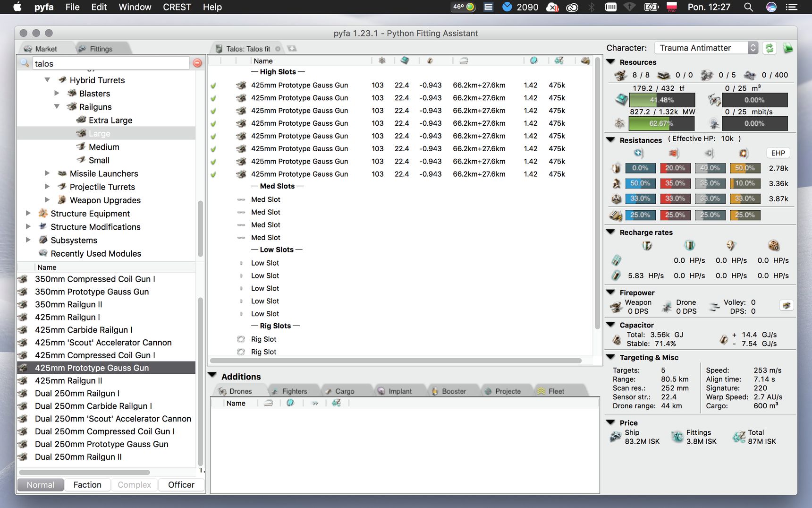Viewport: 812px width, 508px height.
Task: Toggle state of sixth 425mm Prototype Gauss Gun
Action: [213, 149]
